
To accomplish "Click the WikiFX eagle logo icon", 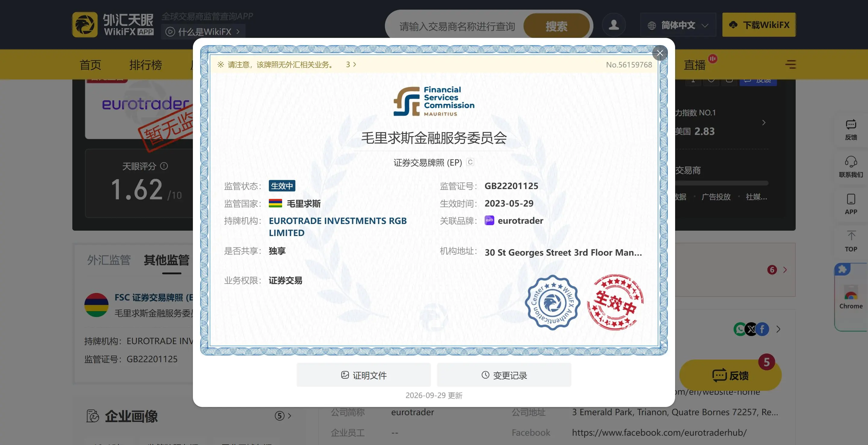I will pyautogui.click(x=85, y=25).
